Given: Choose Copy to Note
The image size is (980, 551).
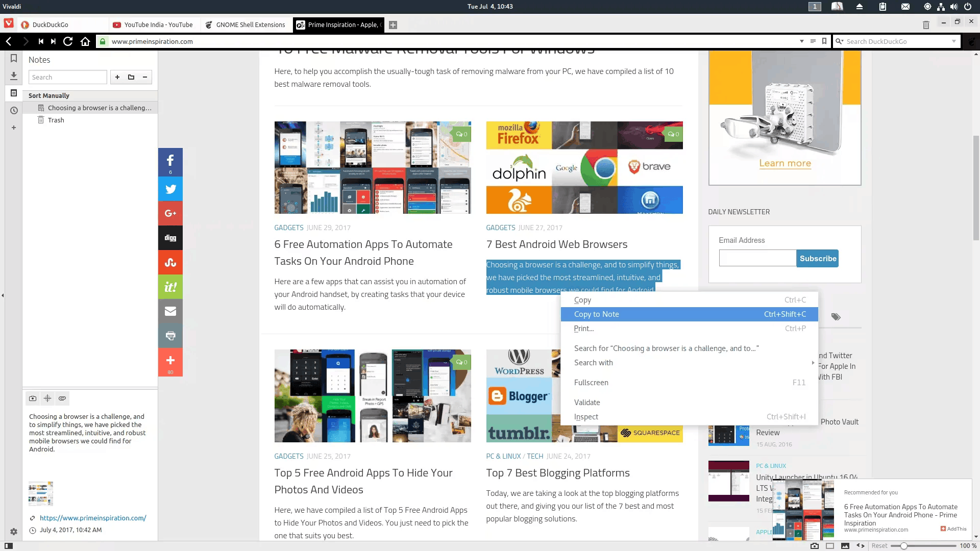Looking at the screenshot, I should 689,314.
